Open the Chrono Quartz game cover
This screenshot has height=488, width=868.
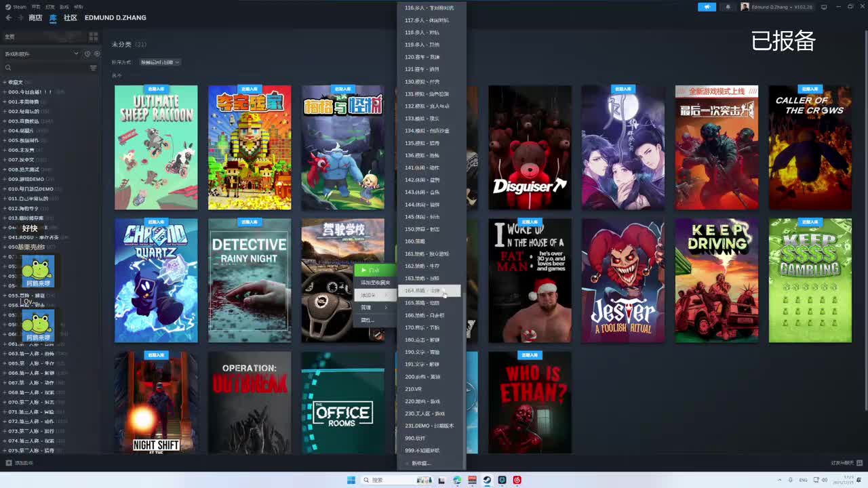[156, 281]
